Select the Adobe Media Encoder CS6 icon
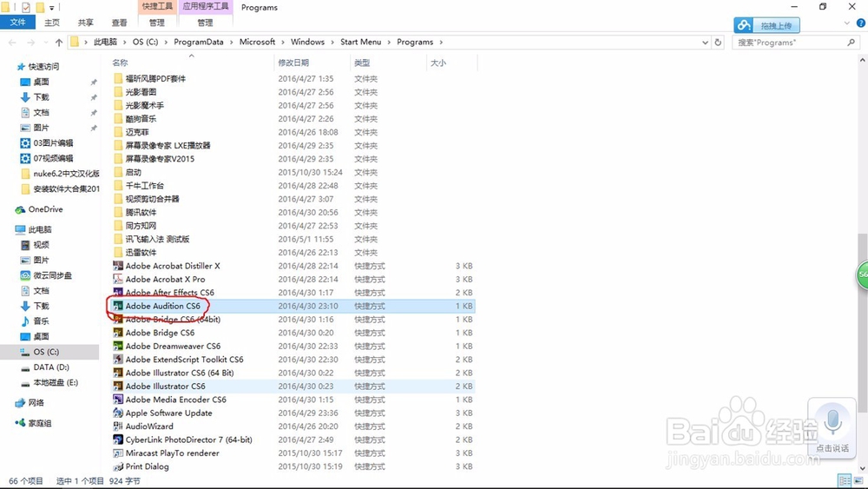This screenshot has height=489, width=868. (118, 400)
